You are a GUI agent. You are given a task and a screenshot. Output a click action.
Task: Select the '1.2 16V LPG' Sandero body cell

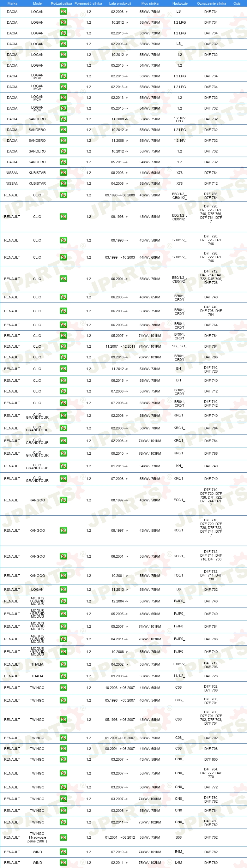[x=180, y=119]
